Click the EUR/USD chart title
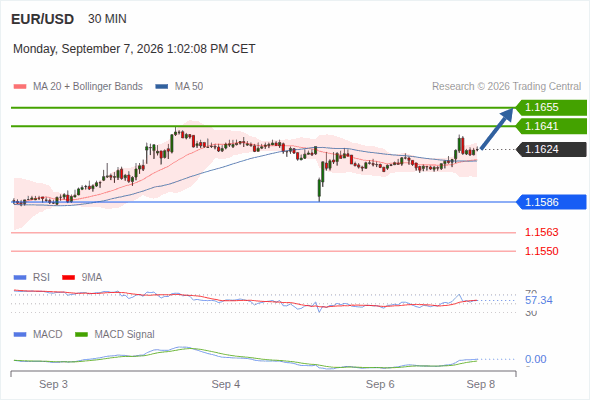Image resolution: width=590 pixels, height=400 pixels. pos(43,19)
